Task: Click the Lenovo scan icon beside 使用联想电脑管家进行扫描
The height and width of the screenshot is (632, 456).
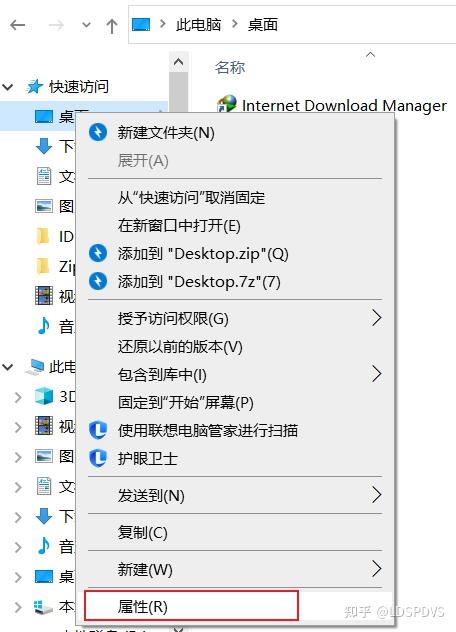Action: 98,430
